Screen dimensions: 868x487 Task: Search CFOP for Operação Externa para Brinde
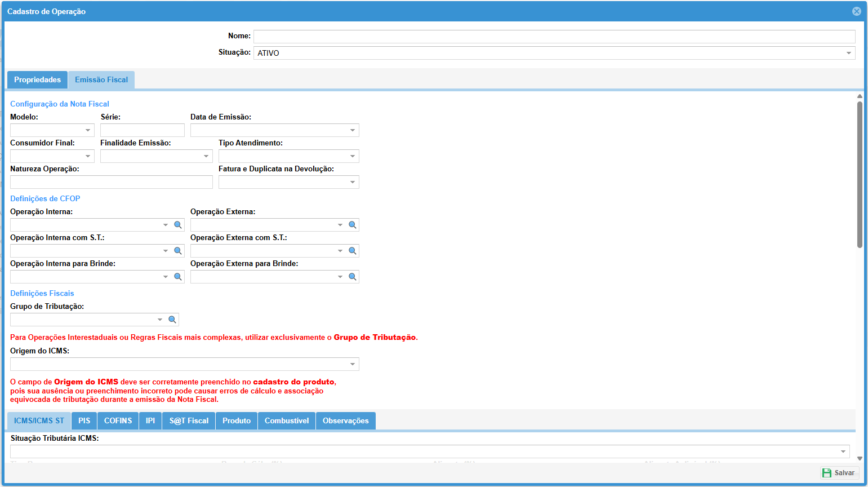pos(353,277)
